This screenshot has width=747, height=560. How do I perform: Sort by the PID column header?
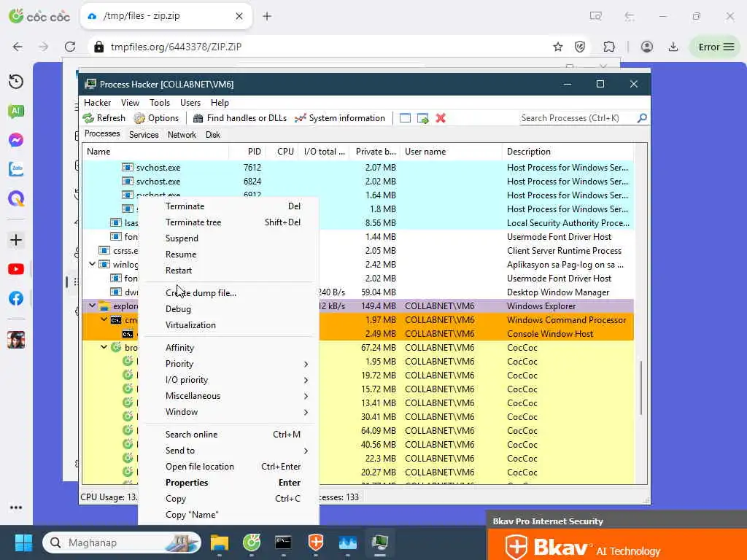point(246,152)
